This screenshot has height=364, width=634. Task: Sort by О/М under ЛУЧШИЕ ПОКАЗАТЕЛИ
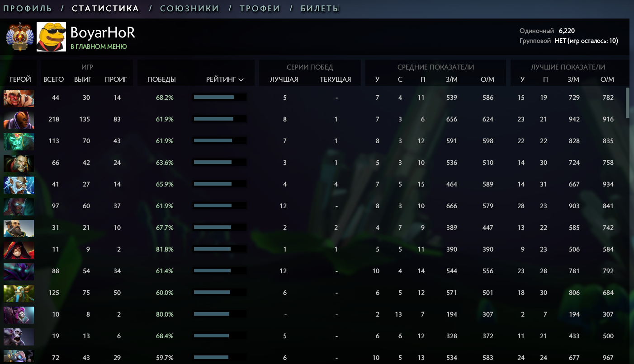pos(607,79)
